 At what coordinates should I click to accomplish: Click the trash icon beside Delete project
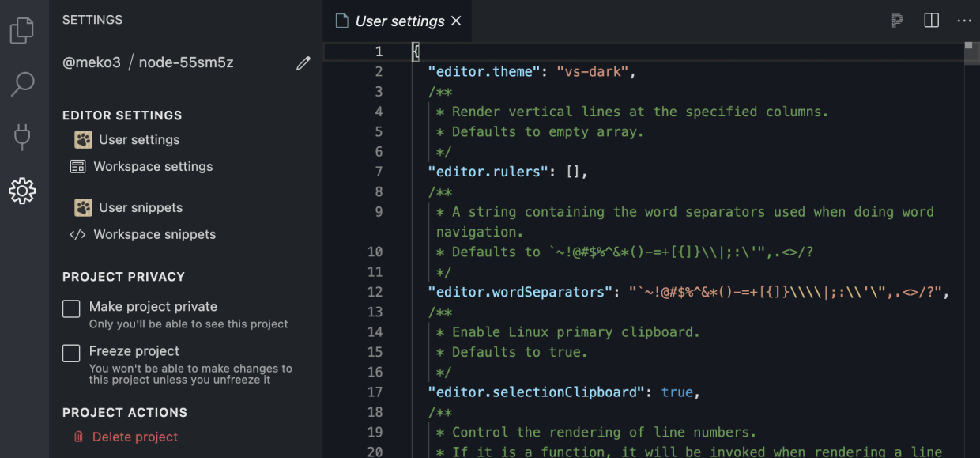pyautogui.click(x=78, y=437)
